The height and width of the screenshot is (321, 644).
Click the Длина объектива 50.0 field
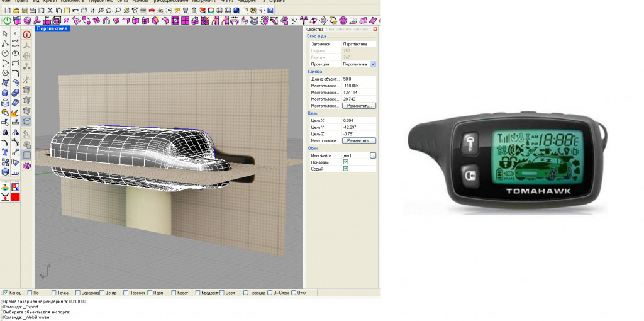pos(359,79)
